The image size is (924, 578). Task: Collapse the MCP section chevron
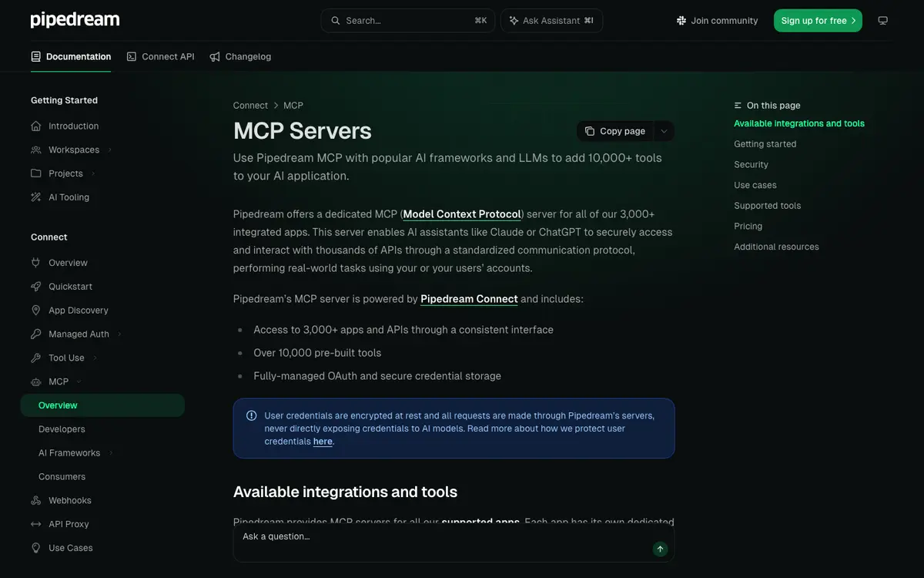[x=79, y=381]
